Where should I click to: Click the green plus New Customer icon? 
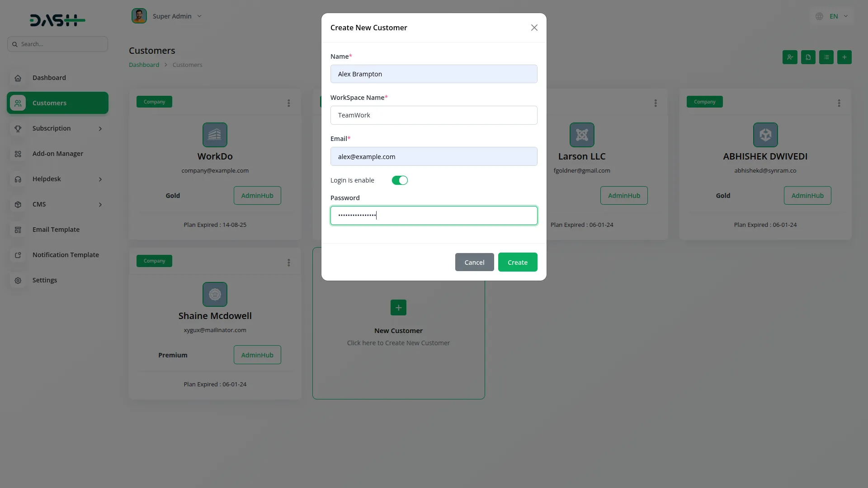tap(398, 308)
